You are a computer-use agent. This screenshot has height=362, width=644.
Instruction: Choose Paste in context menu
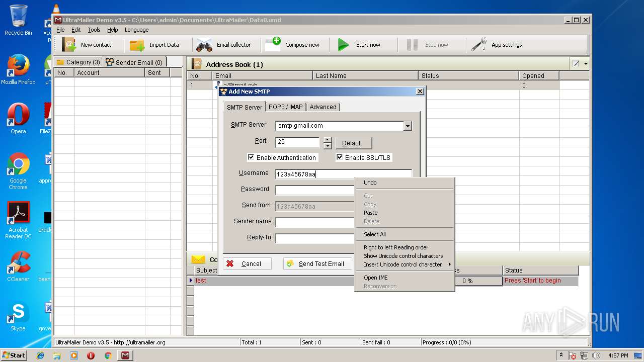405,213
